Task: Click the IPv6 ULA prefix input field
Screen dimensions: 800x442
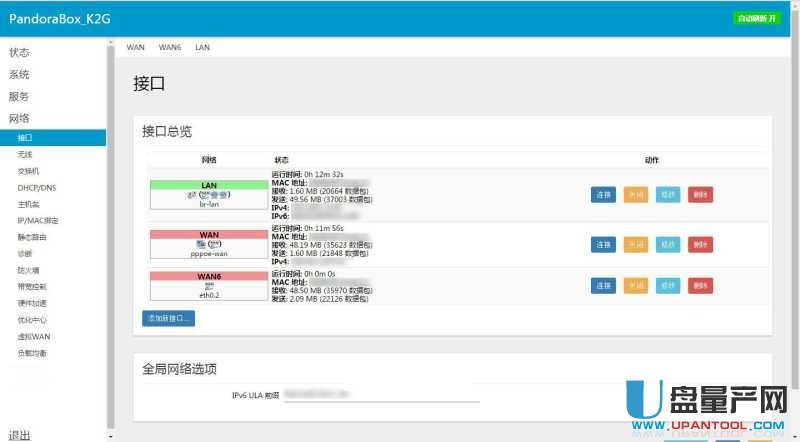Action: (x=380, y=396)
